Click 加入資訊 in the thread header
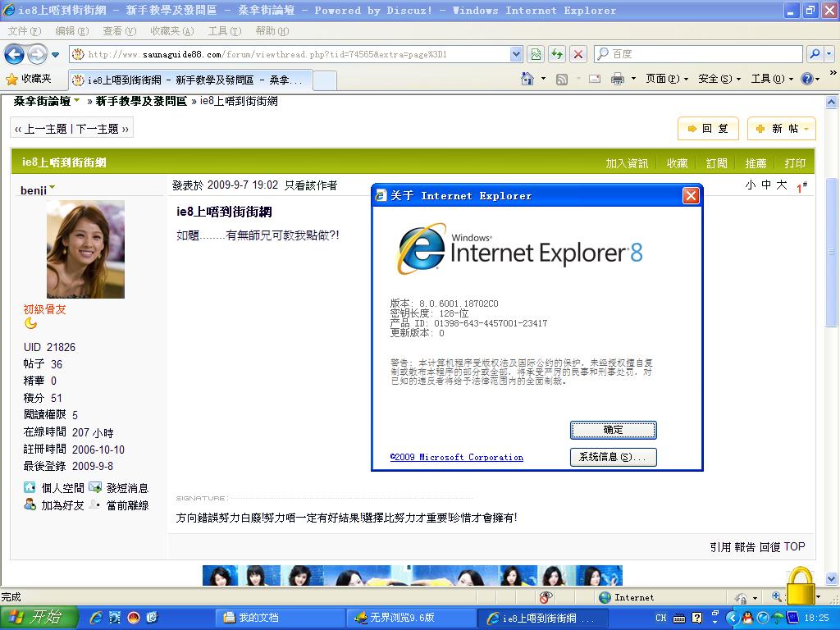Screen dimensions: 840x630 [x=627, y=163]
